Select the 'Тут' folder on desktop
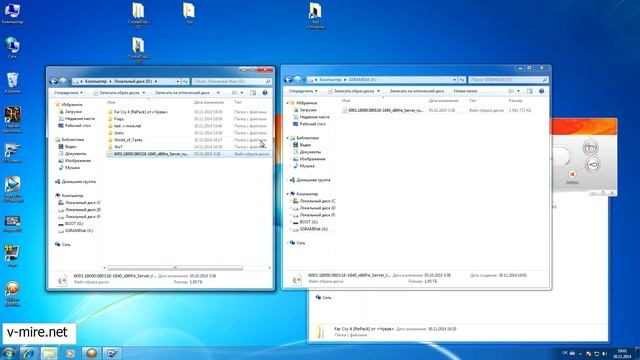 (x=189, y=13)
